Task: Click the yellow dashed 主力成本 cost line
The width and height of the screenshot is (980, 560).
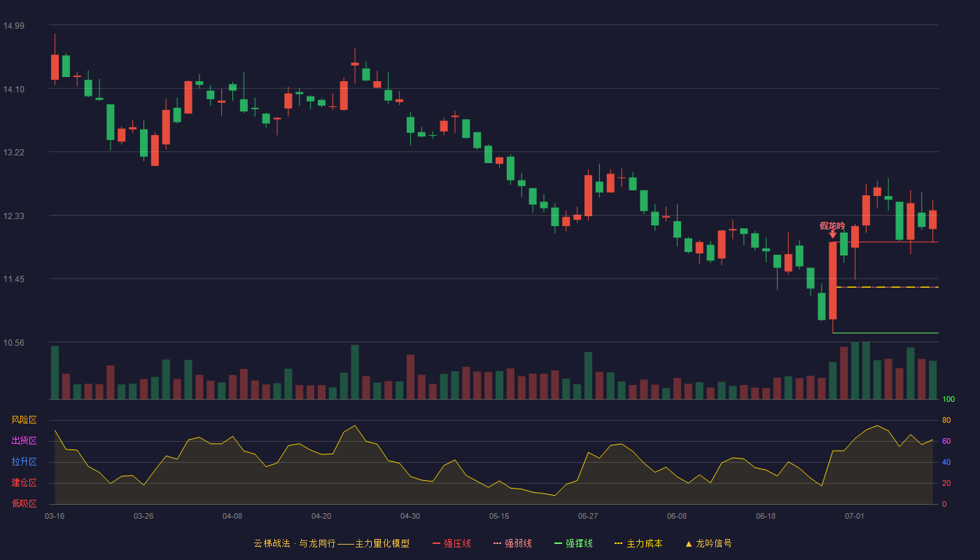Action: (888, 287)
